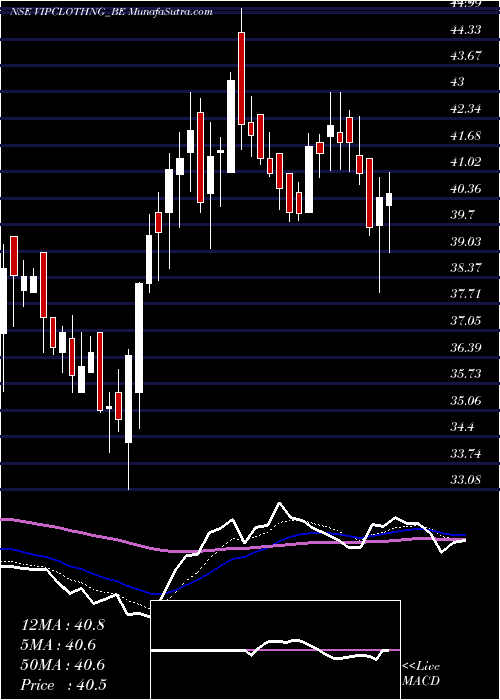Click the 50MA : 40.6 readout
500x700 pixels.
click(x=63, y=665)
